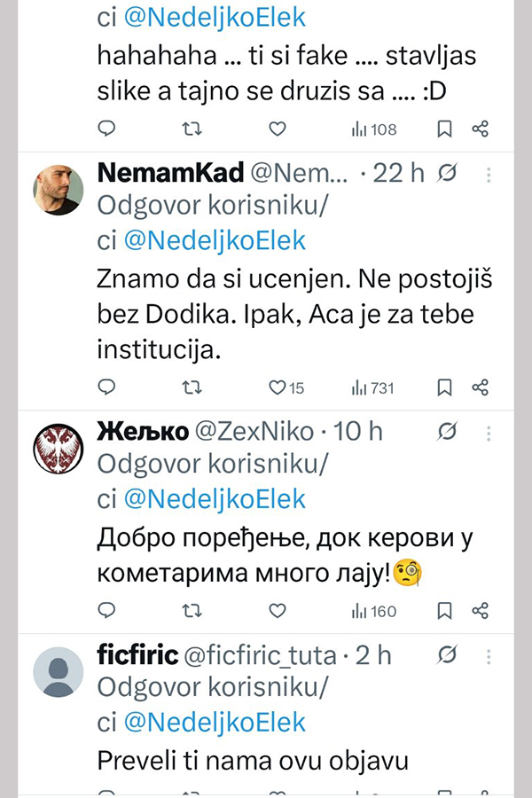Like the NemamKad reply with 15 likes
The height and width of the screenshot is (798, 532).
[x=278, y=387]
